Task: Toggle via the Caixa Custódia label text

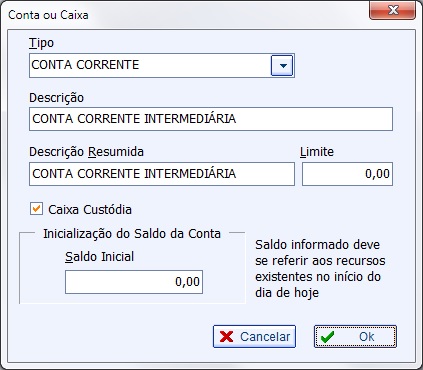Action: point(90,210)
